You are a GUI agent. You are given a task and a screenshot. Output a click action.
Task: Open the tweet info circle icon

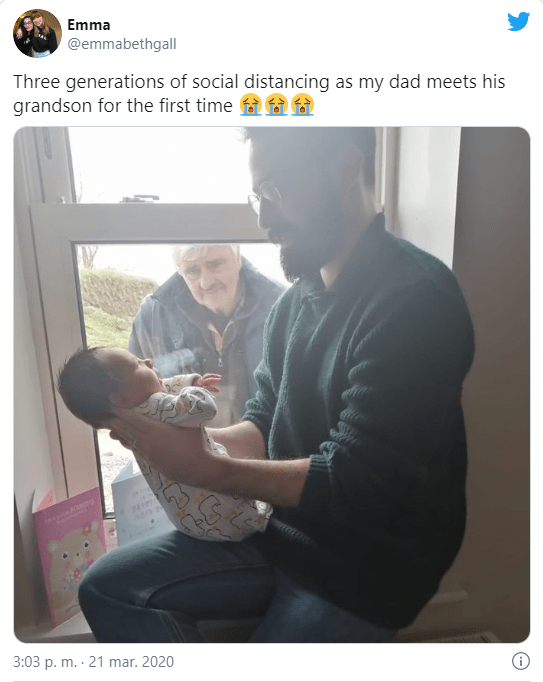[520, 661]
